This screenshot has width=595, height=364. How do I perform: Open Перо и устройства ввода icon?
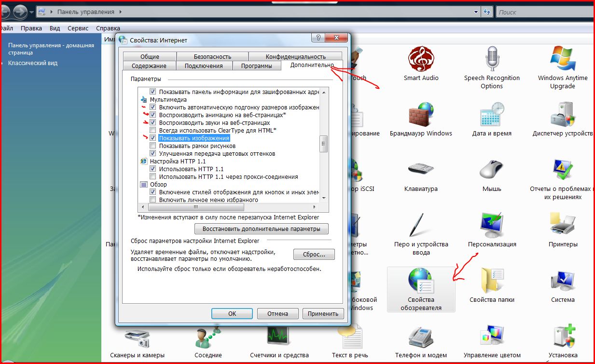(x=421, y=234)
